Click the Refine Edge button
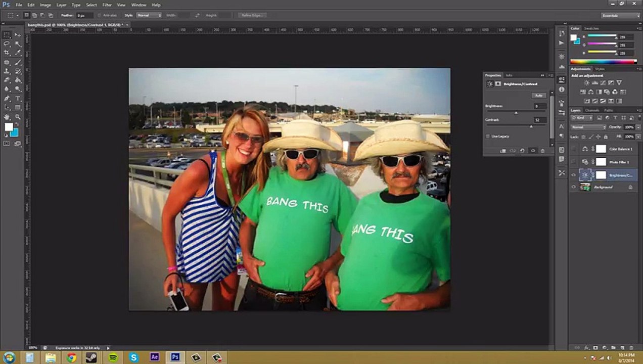 pos(253,15)
